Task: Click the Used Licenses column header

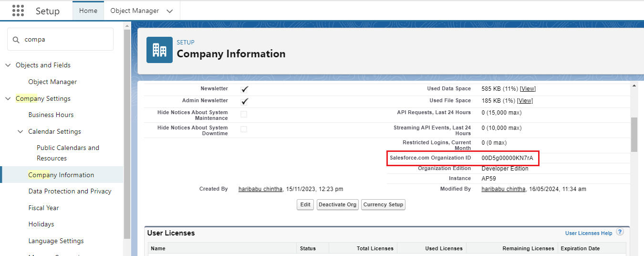Action: (x=432, y=248)
